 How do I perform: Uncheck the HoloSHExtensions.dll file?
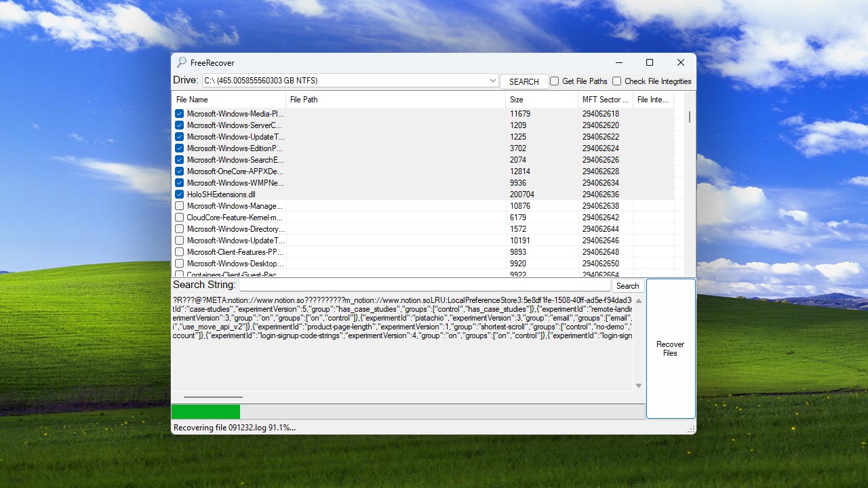pyautogui.click(x=180, y=195)
